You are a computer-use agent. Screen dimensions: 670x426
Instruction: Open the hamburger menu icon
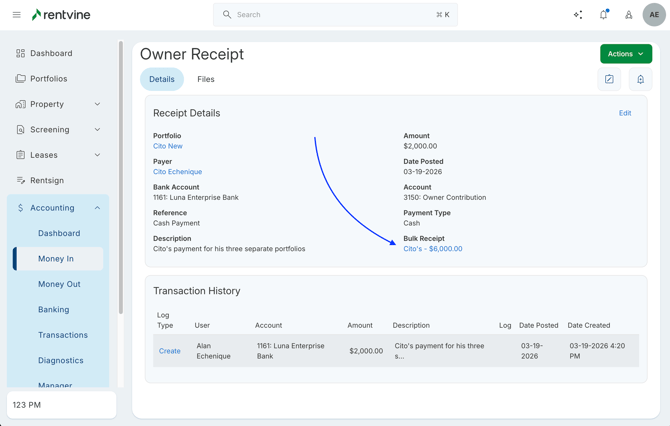click(x=16, y=15)
